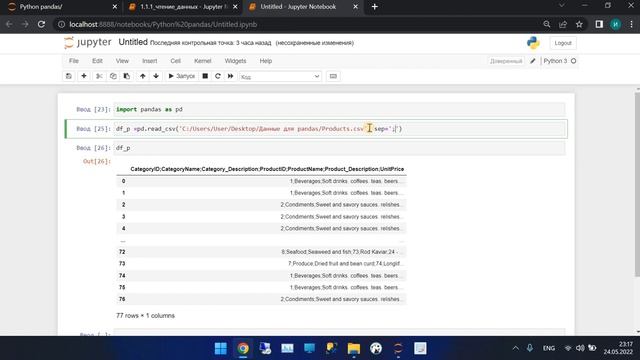The width and height of the screenshot is (640, 360).
Task: Open the Help menu
Action: click(266, 61)
